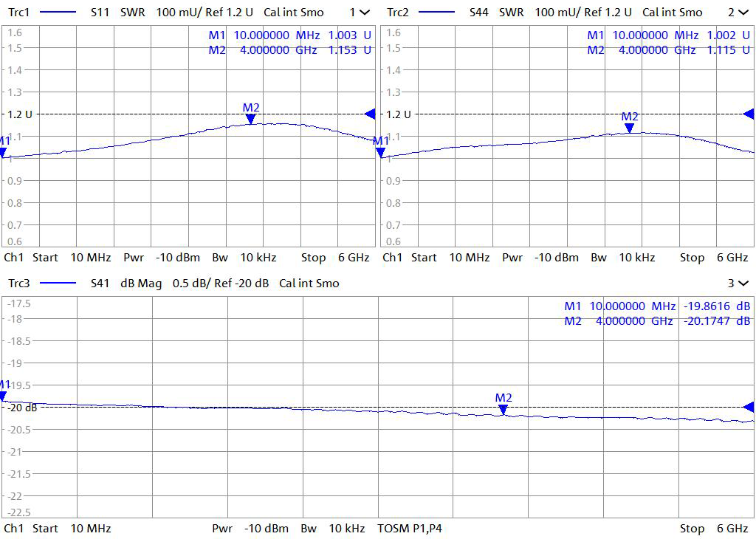This screenshot has height=539, width=756.
Task: Click the M2 marker on the S41 trace
Action: click(x=503, y=409)
